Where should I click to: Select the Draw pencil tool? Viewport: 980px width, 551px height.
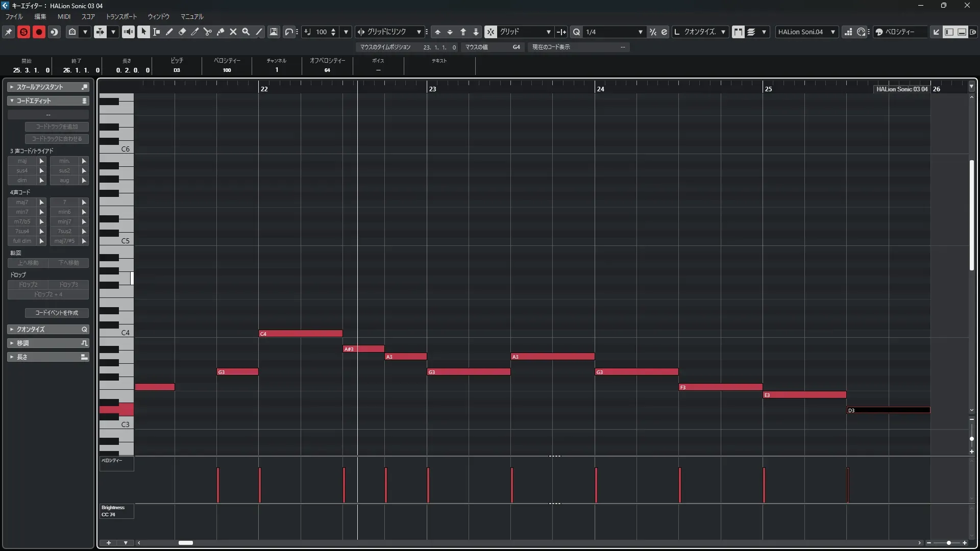(x=169, y=32)
